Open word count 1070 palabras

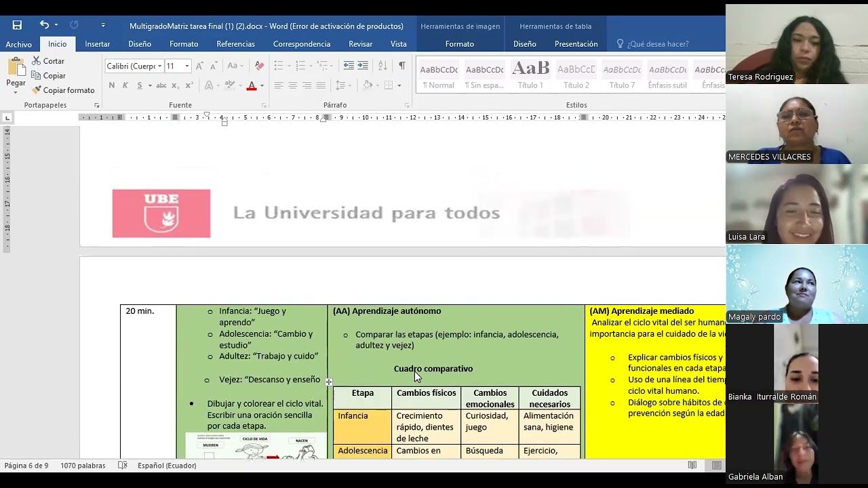point(83,466)
